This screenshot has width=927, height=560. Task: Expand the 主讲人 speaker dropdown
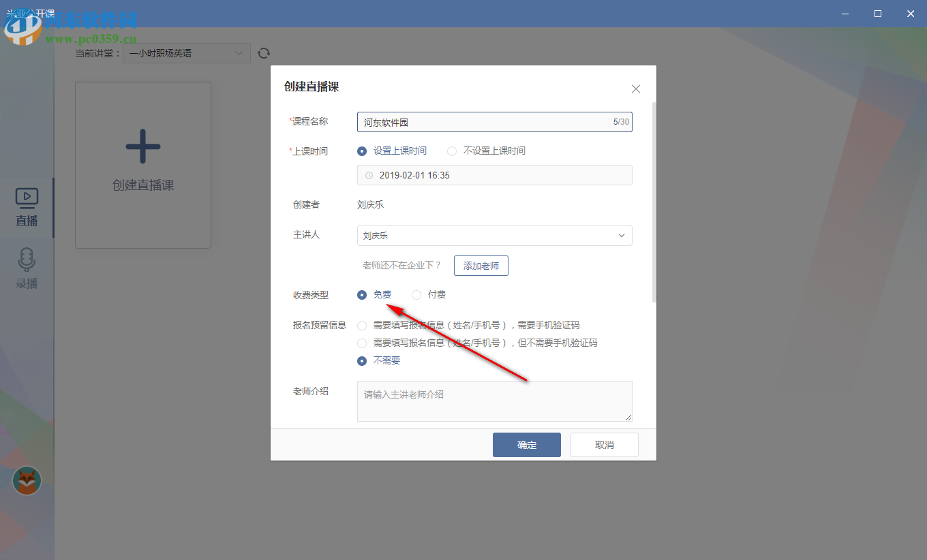click(621, 234)
